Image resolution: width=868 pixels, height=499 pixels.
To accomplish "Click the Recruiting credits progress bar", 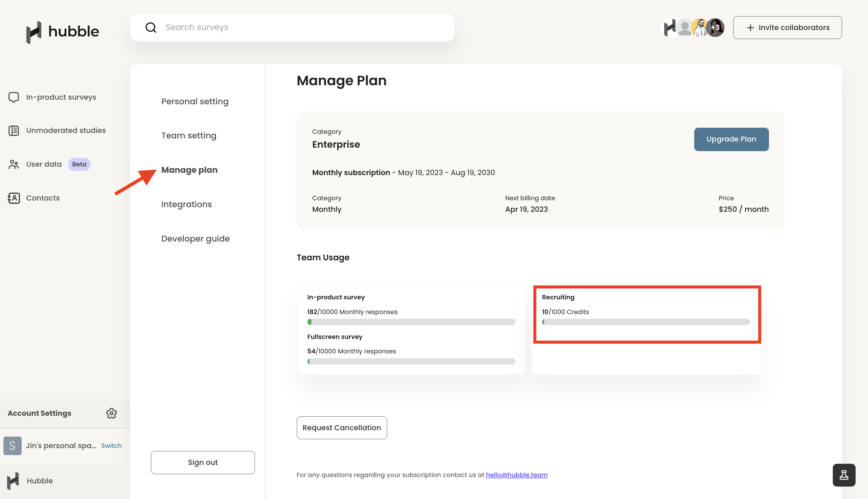I will click(x=646, y=322).
